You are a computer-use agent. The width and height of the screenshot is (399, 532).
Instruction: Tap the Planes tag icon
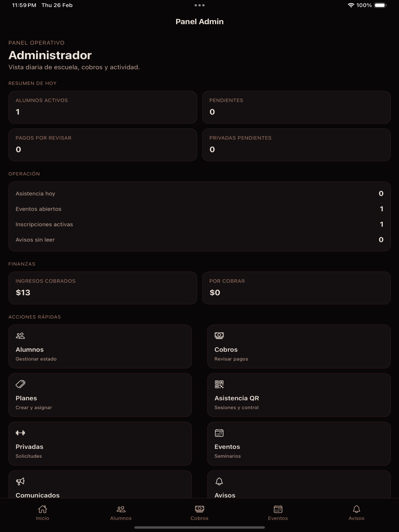[20, 384]
